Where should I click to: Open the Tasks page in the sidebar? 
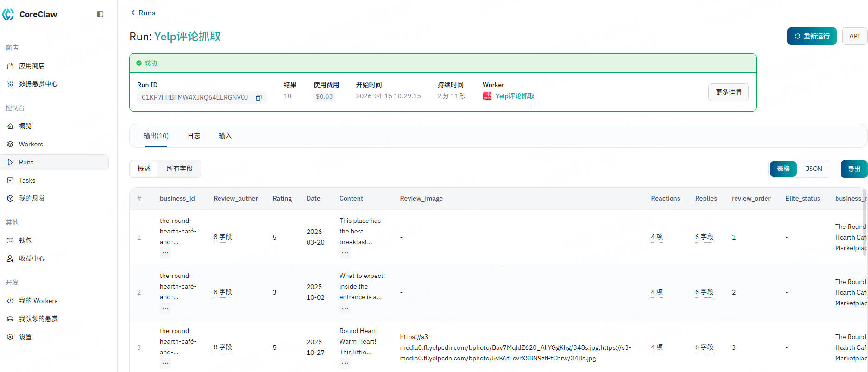point(27,180)
